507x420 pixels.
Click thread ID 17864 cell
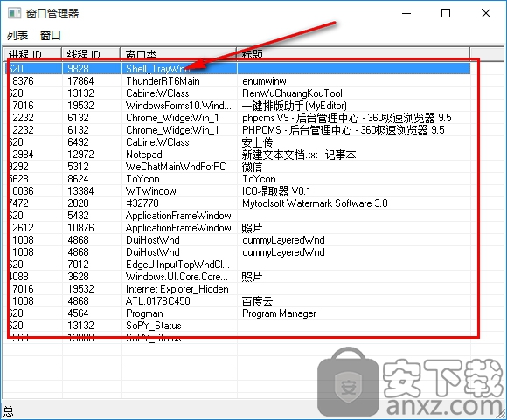pyautogui.click(x=80, y=81)
